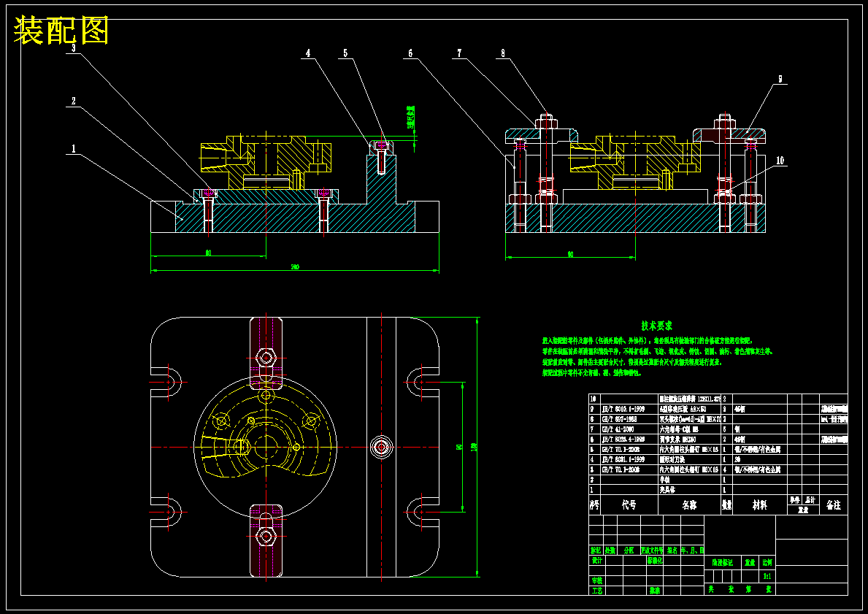868x614 pixels.
Task: Click the GB/T 41-2000 code cell
Action: tap(618, 429)
